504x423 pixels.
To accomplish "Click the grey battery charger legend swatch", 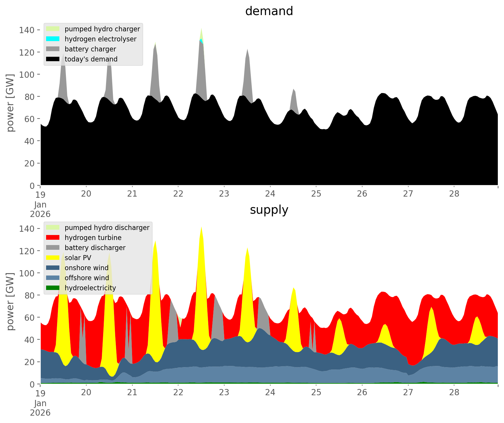I will point(53,49).
